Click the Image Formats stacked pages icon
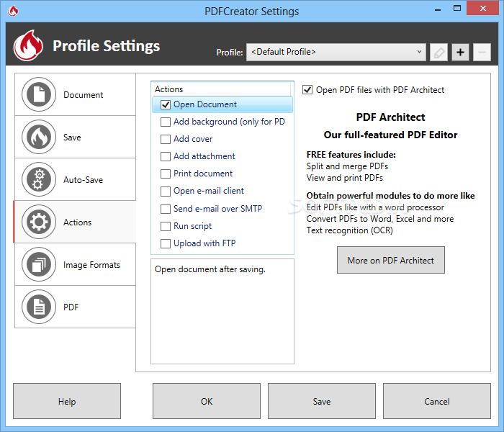Viewport: 504px width, 432px height. click(39, 264)
